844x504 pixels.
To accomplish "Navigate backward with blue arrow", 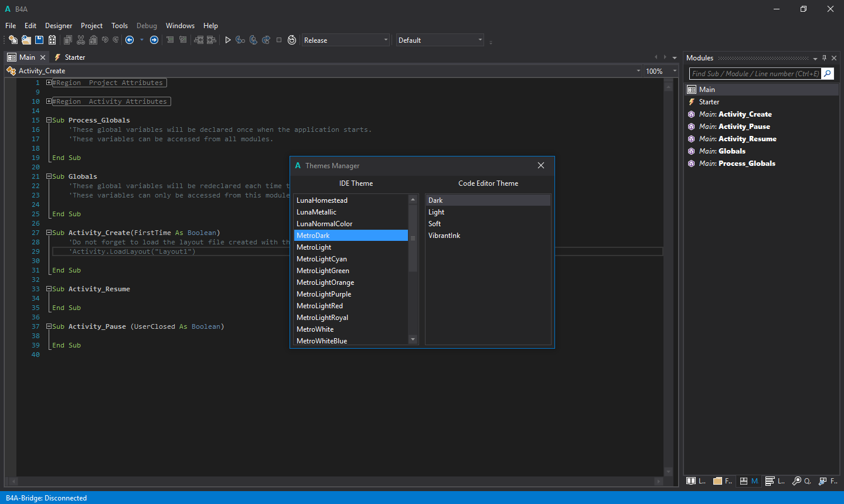I will coord(130,40).
